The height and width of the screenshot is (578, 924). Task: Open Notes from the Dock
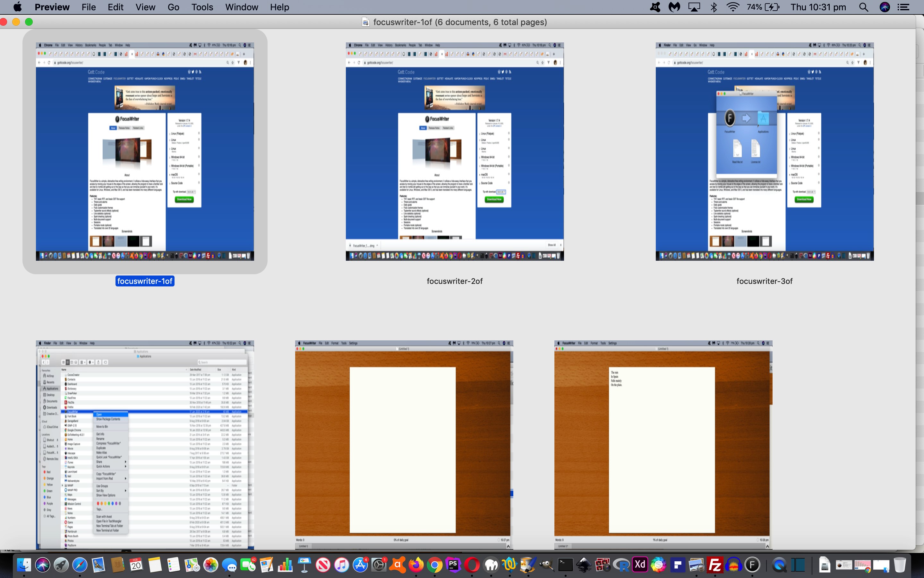(155, 565)
